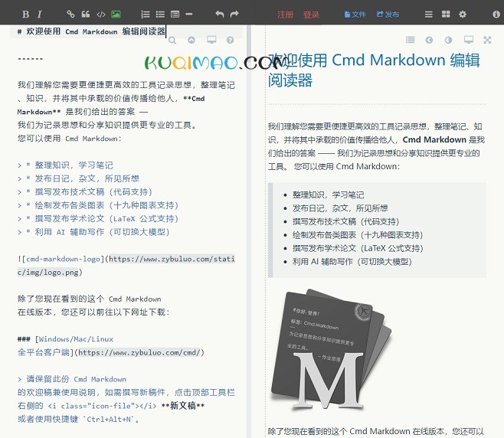Click the editor title line with # heading

coord(91,31)
